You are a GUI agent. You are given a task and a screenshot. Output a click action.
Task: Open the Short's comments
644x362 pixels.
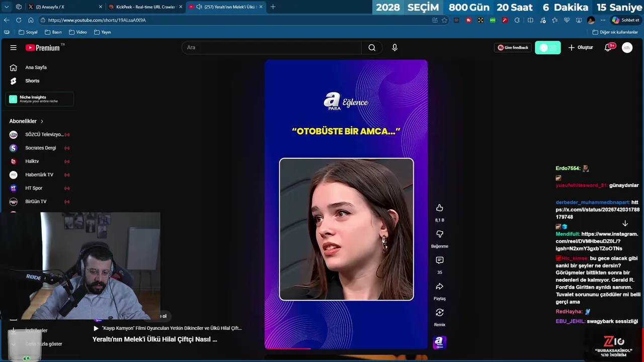pyautogui.click(x=439, y=260)
